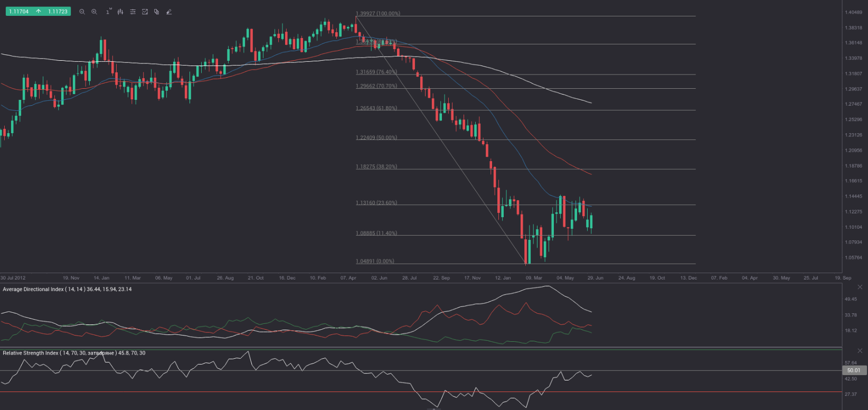
Task: Select the 50.00% Fibonacci level label
Action: [x=376, y=138]
